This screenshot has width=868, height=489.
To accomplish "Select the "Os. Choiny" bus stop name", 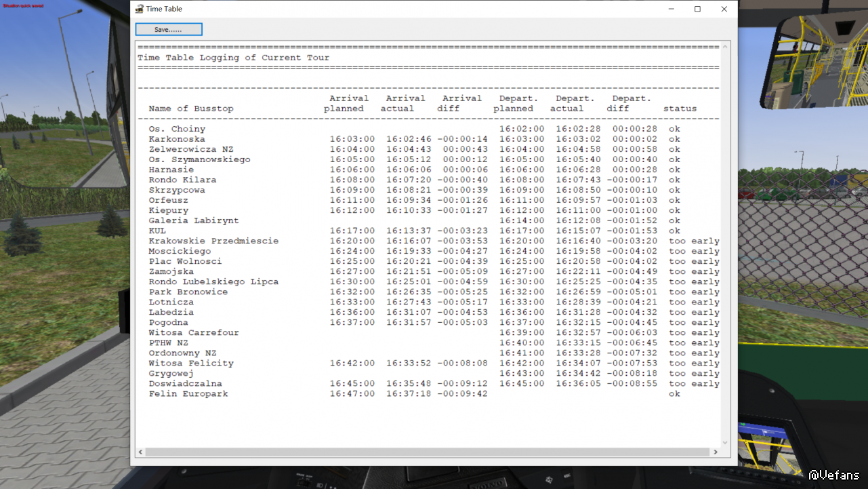I will pos(177,129).
